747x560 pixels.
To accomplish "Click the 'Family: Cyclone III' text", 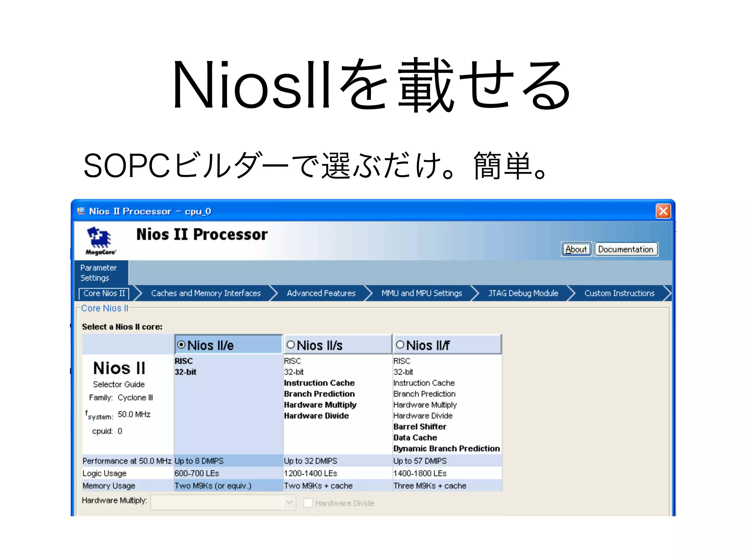I will tap(121, 397).
